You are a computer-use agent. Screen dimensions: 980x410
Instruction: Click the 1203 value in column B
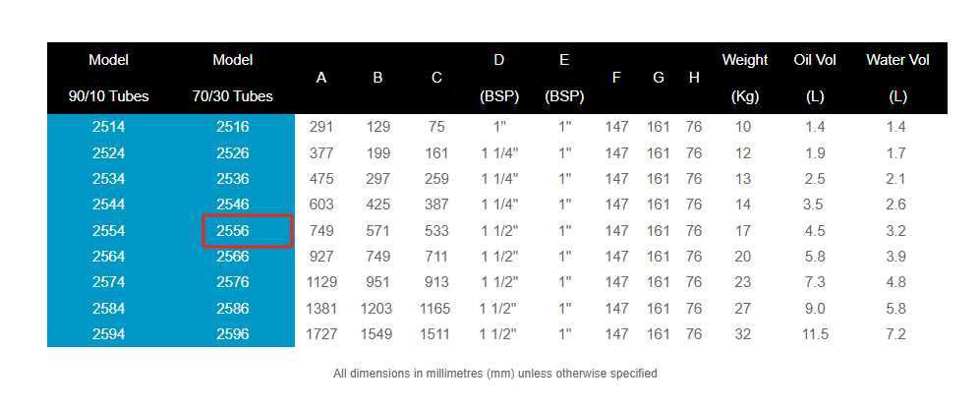point(376,308)
